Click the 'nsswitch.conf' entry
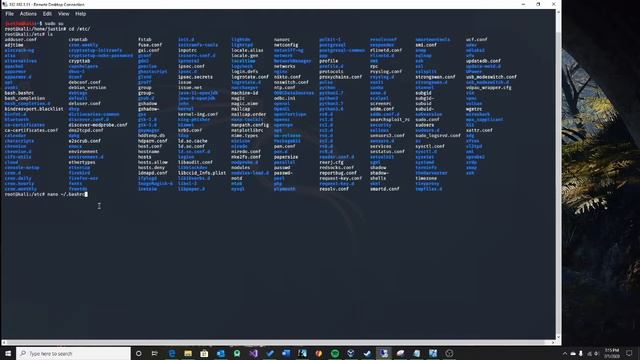 (291, 82)
